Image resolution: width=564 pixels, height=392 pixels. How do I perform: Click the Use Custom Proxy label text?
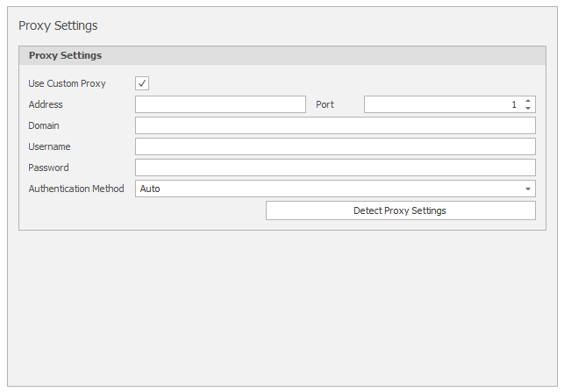(x=67, y=83)
